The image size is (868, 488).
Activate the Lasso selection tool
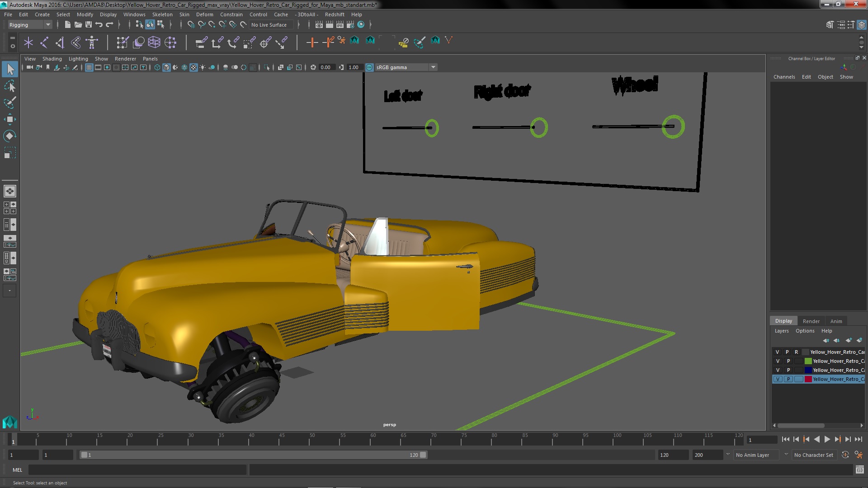tap(9, 86)
